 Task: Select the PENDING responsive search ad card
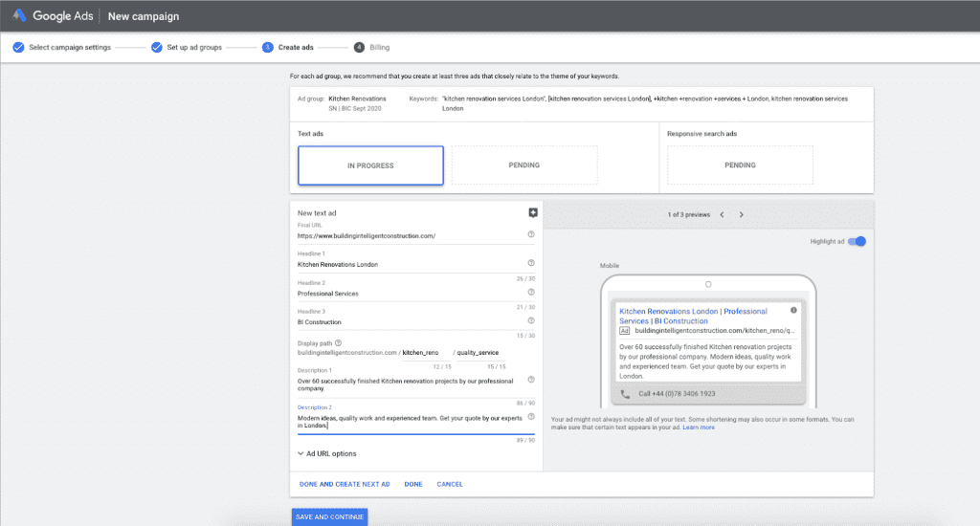[740, 164]
